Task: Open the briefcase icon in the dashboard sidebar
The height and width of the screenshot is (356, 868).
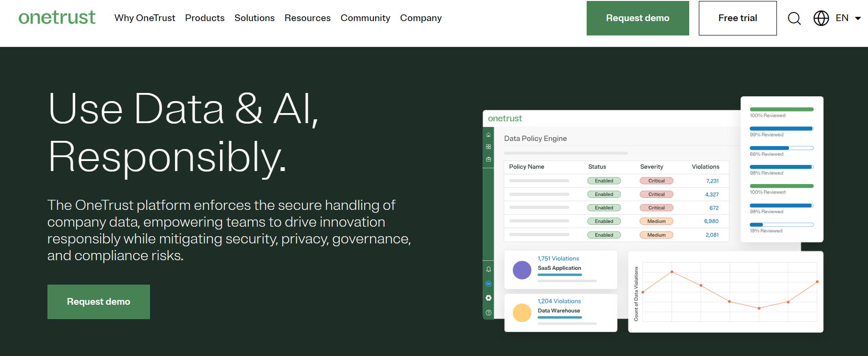Action: pos(488,159)
